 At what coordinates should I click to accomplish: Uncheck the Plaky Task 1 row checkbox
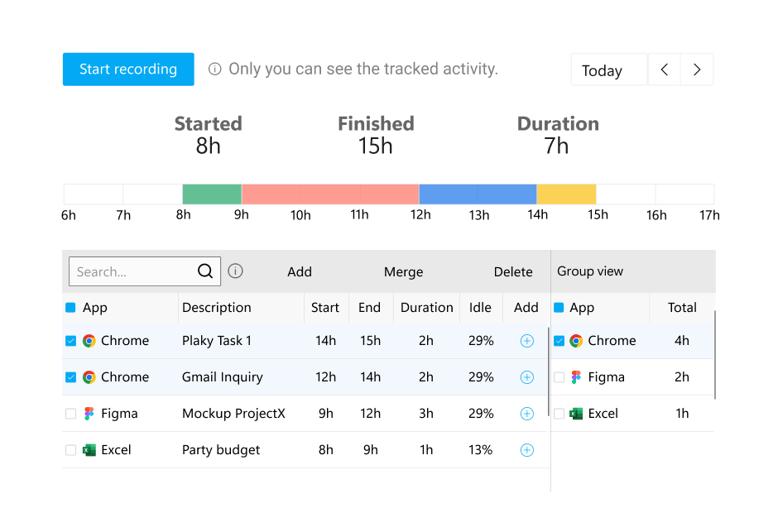click(70, 340)
